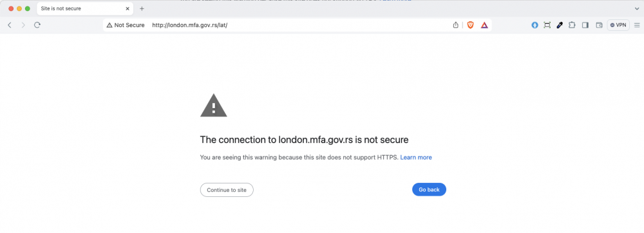Click the share icon in address bar
Viewport: 644px width, 233px height.
click(x=455, y=25)
